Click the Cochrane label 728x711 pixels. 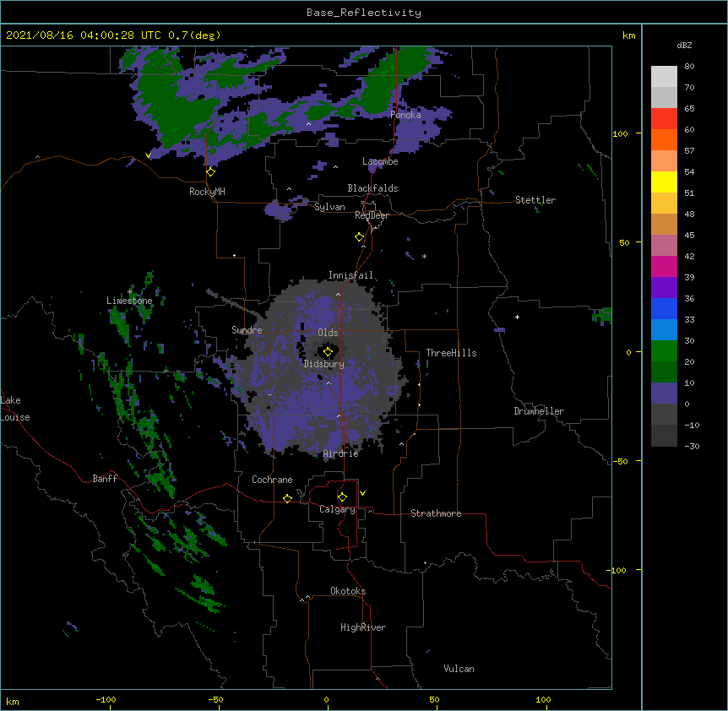coord(272,480)
